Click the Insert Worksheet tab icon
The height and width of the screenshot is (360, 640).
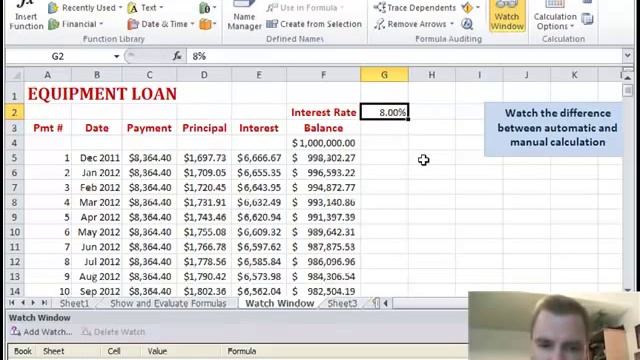[x=375, y=303]
